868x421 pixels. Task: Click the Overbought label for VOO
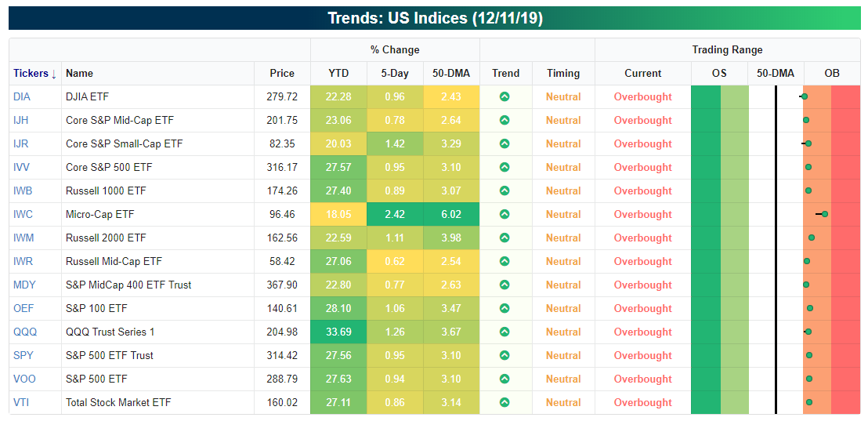click(642, 379)
